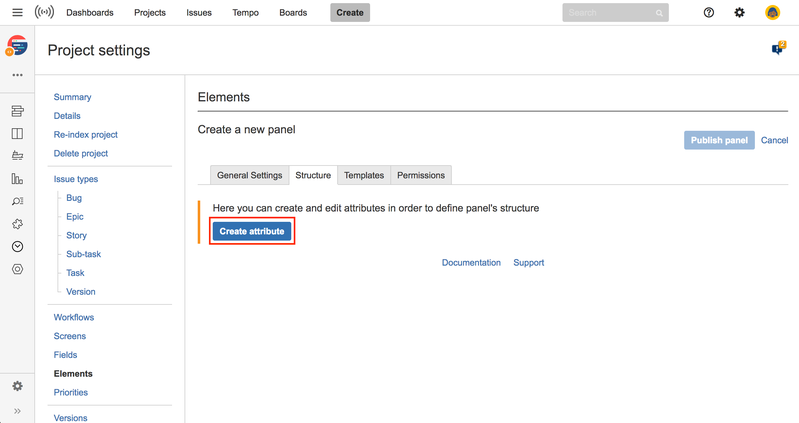Open the user profile avatar
Viewport: 799px width, 423px height.
click(772, 13)
